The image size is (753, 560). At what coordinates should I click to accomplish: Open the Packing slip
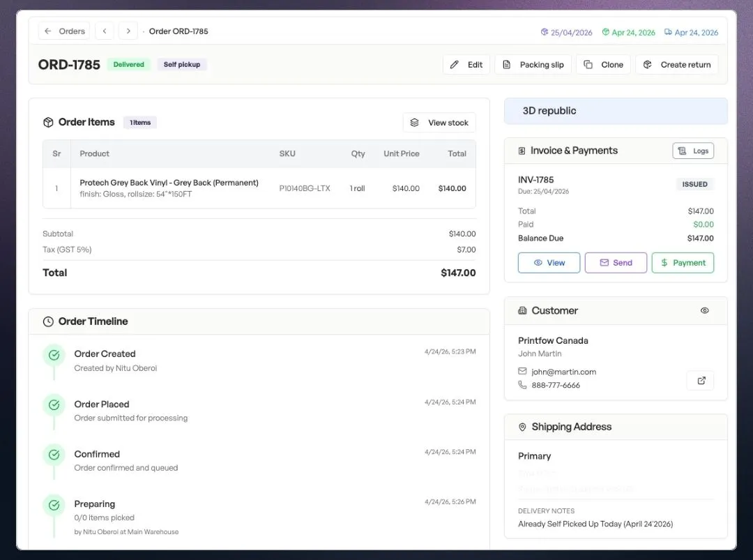point(533,64)
